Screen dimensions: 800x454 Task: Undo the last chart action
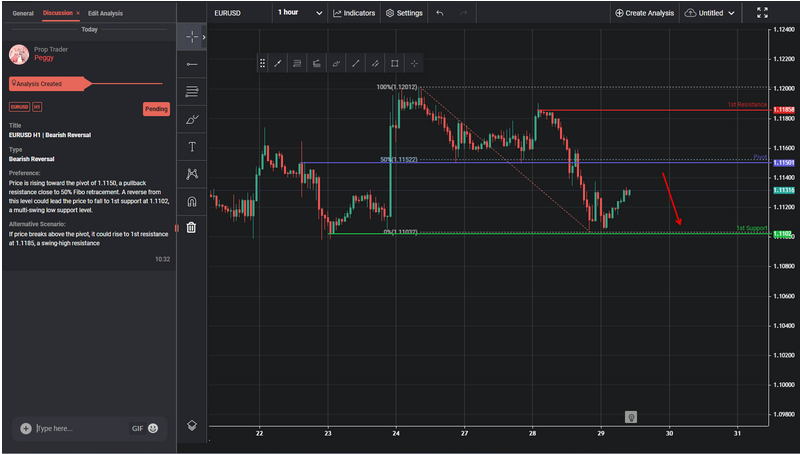[x=440, y=13]
